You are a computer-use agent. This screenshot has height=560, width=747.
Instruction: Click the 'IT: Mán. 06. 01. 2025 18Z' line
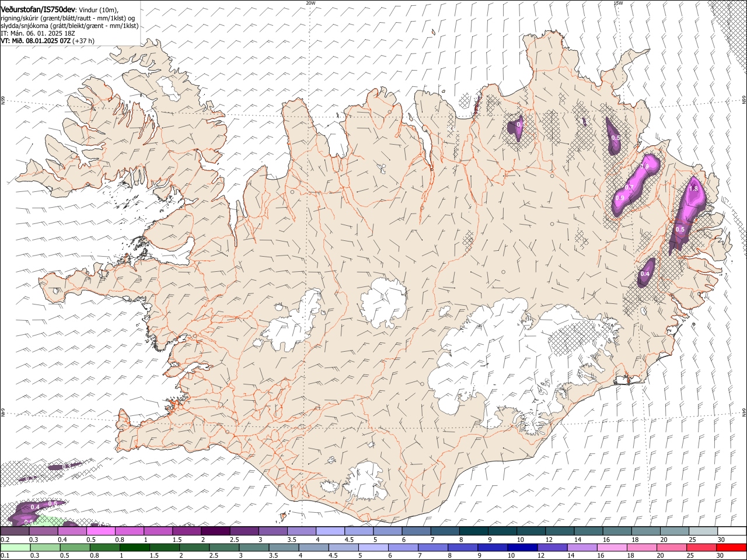point(38,33)
